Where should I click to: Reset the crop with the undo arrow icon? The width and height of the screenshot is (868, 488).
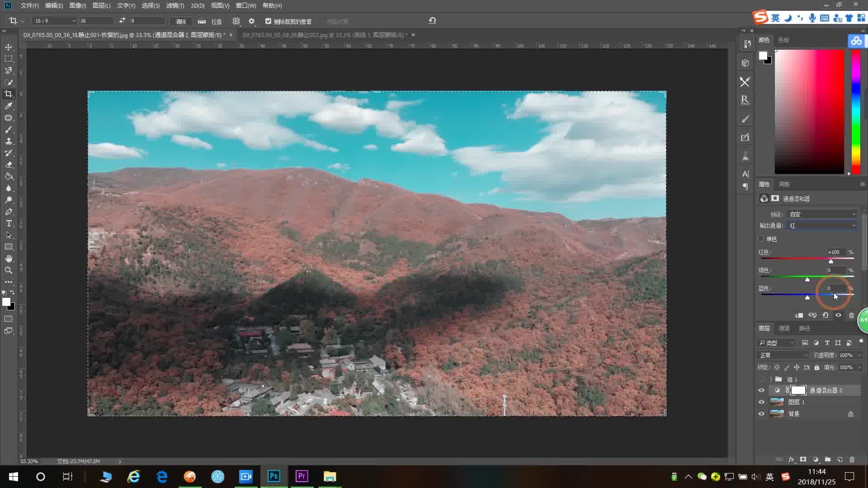pos(432,21)
